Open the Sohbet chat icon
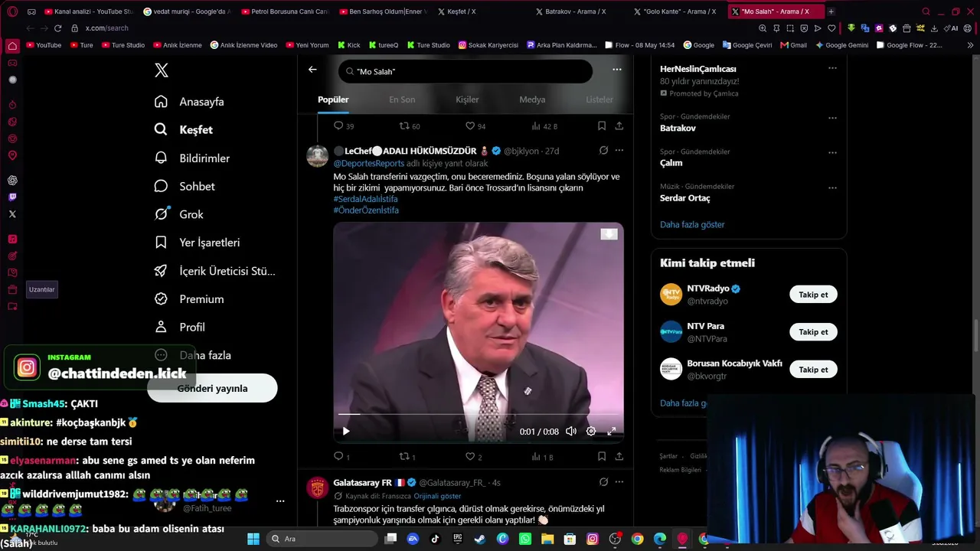The width and height of the screenshot is (980, 551). [x=161, y=186]
